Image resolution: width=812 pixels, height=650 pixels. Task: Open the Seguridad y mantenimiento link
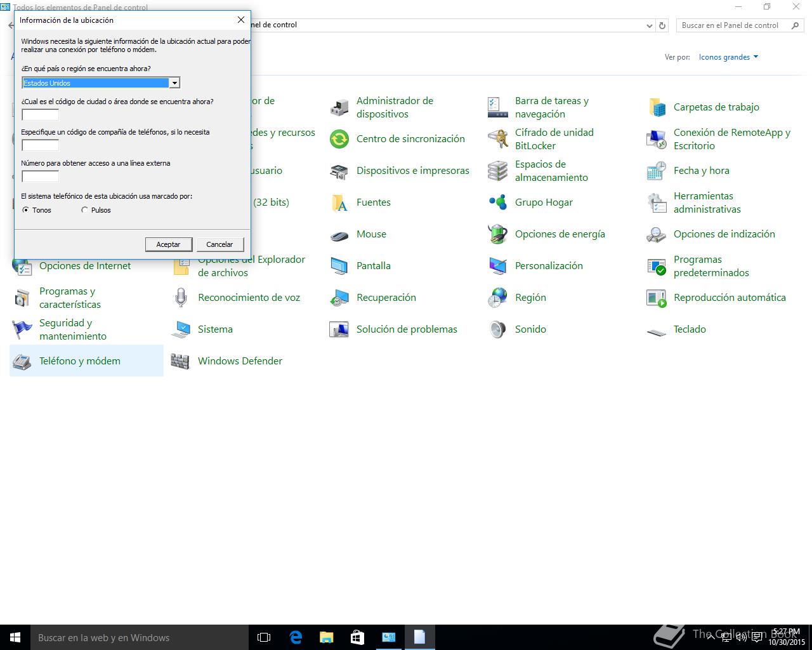click(73, 329)
